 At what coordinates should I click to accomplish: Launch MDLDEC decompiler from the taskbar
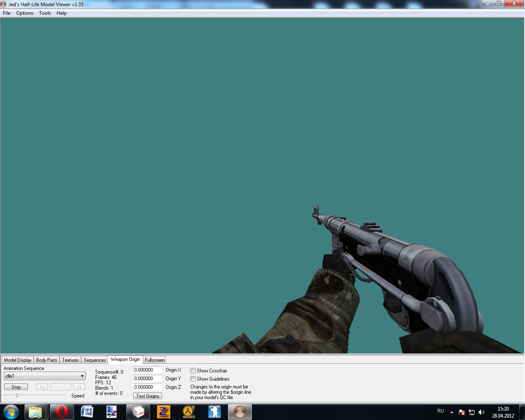(x=189, y=411)
